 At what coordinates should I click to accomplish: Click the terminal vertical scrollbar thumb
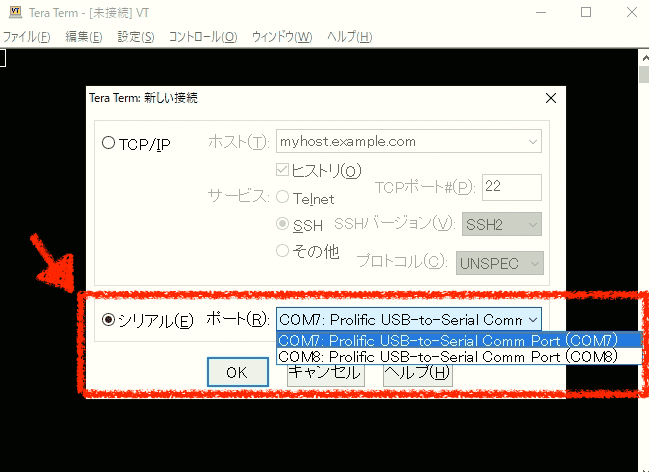point(644,75)
